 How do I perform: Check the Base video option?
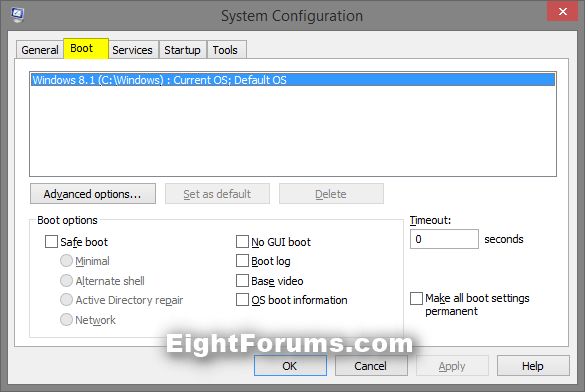click(243, 280)
